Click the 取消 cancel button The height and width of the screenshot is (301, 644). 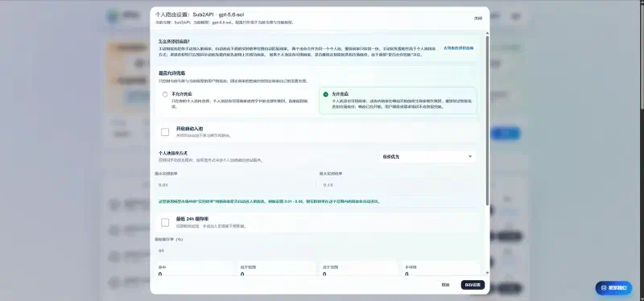pos(445,285)
